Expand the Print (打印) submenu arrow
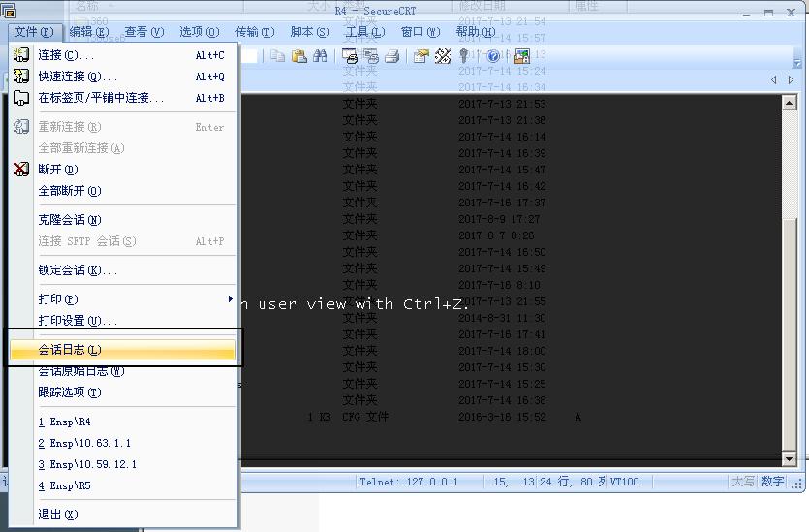Screen dimensions: 809x532 point(230,298)
